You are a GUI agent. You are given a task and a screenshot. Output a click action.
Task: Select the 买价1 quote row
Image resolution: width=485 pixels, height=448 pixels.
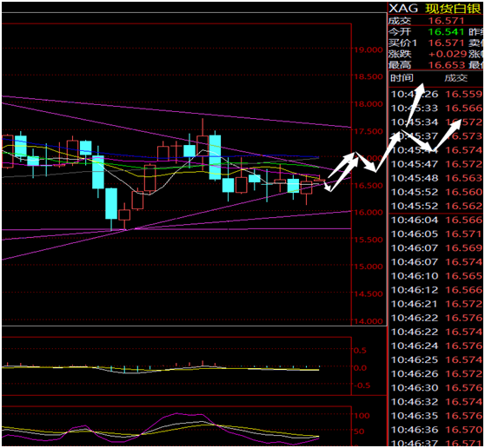[x=436, y=43]
